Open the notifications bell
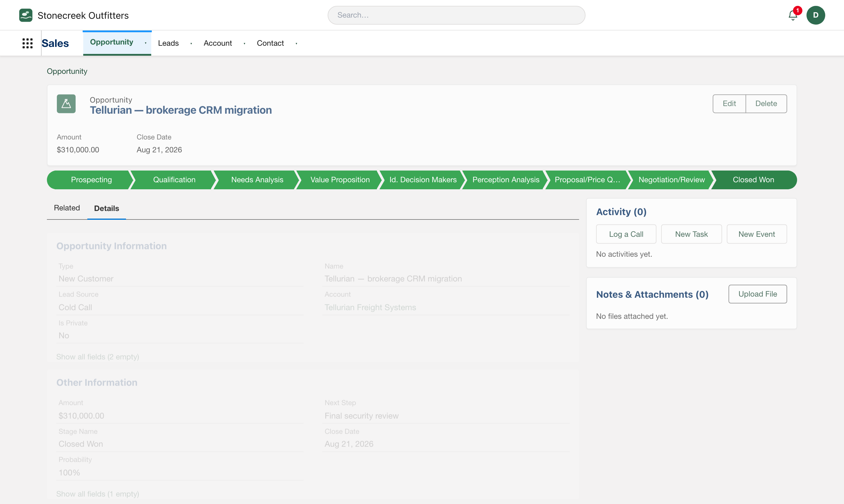Screen dimensions: 844x504 [793, 15]
